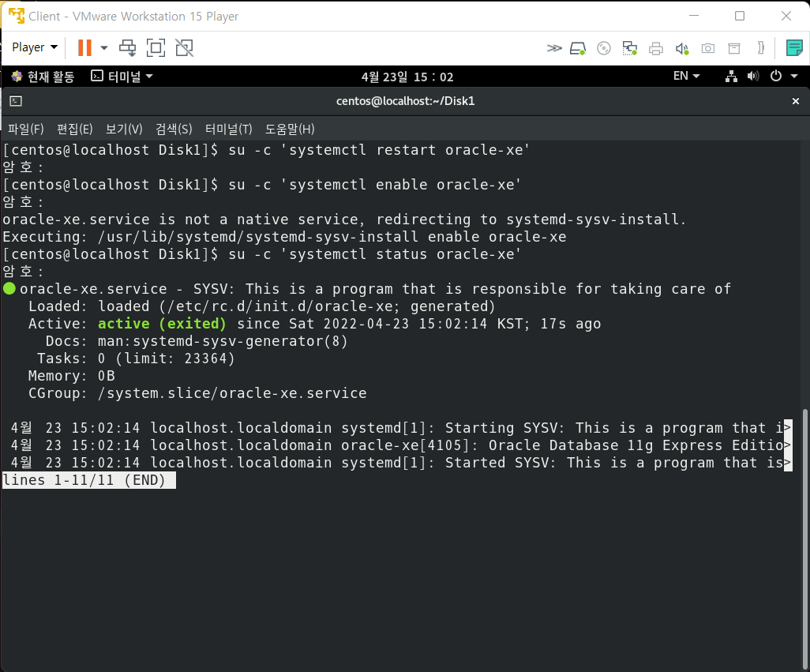The width and height of the screenshot is (810, 672).
Task: Minimize the VMware Player window
Action: 694,16
